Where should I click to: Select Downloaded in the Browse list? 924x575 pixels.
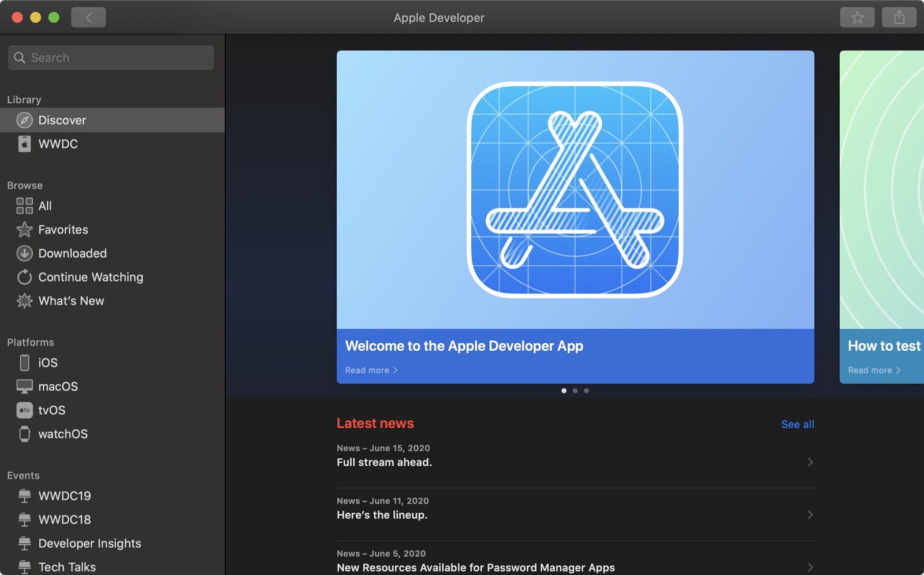72,253
